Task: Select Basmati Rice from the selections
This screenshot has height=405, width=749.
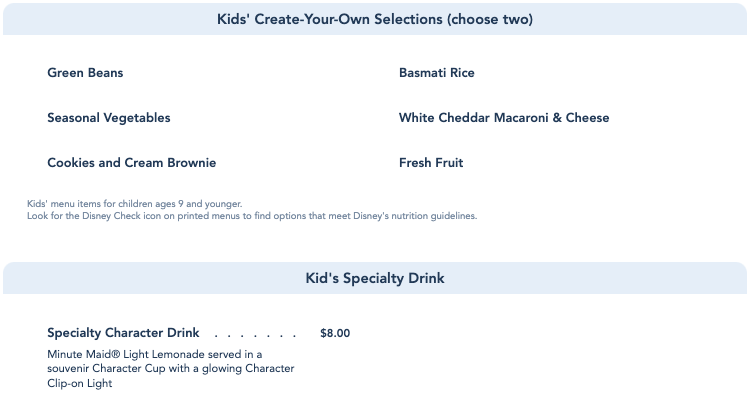Action: [x=436, y=73]
